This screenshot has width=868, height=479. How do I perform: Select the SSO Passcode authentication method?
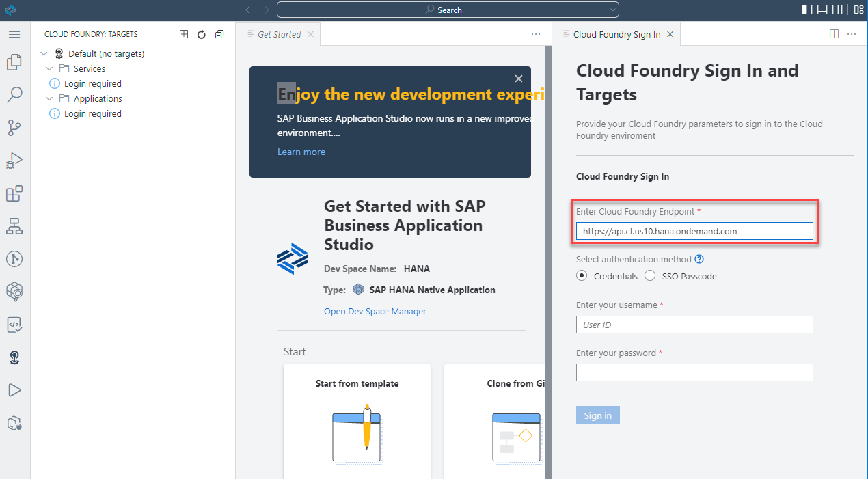650,275
